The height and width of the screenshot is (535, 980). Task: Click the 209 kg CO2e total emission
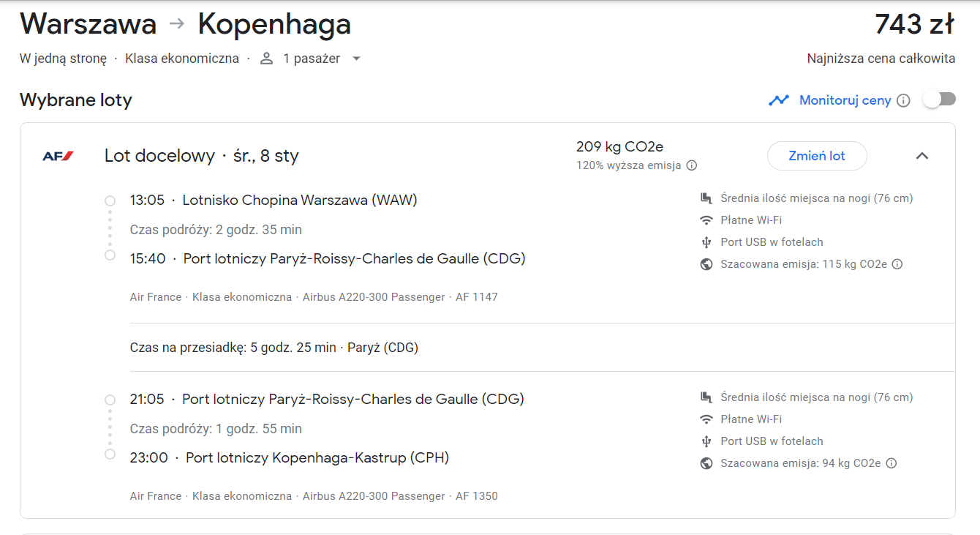pyautogui.click(x=619, y=147)
